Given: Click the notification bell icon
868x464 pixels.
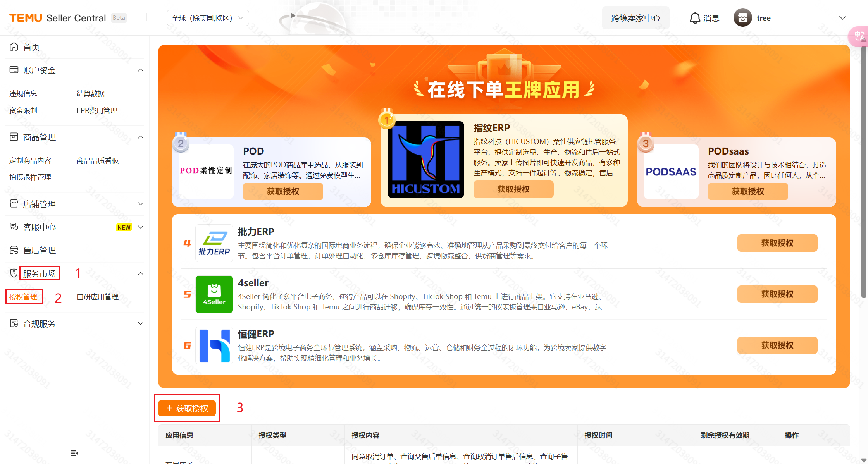Looking at the screenshot, I should 695,18.
